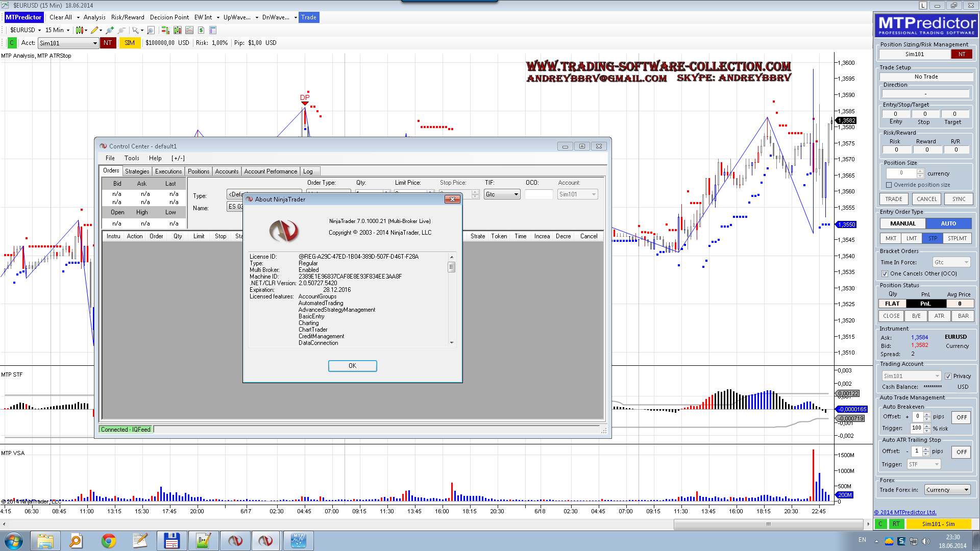Open the chart zoom frame icon

tap(151, 30)
